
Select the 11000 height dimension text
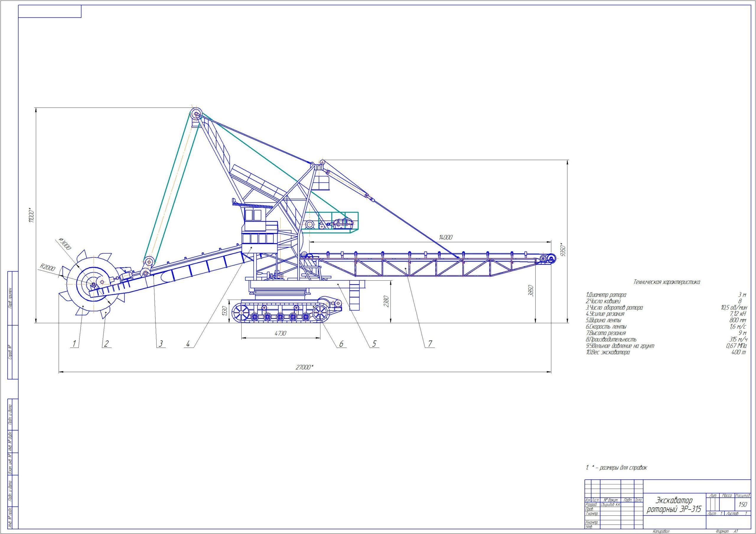(31, 215)
